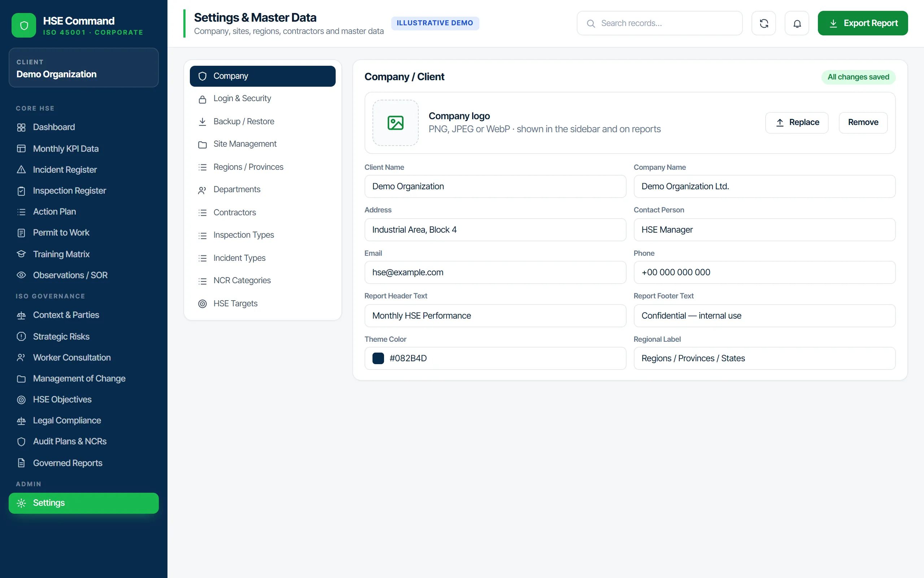Image resolution: width=924 pixels, height=578 pixels.
Task: Click the Email field hse@example.com
Action: pyautogui.click(x=495, y=272)
